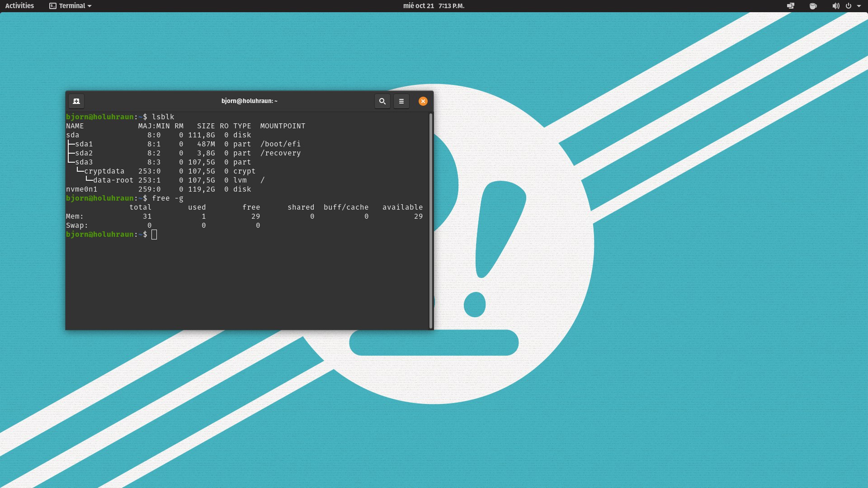Image resolution: width=868 pixels, height=488 pixels.
Task: Click the power icon in top bar
Action: point(849,6)
